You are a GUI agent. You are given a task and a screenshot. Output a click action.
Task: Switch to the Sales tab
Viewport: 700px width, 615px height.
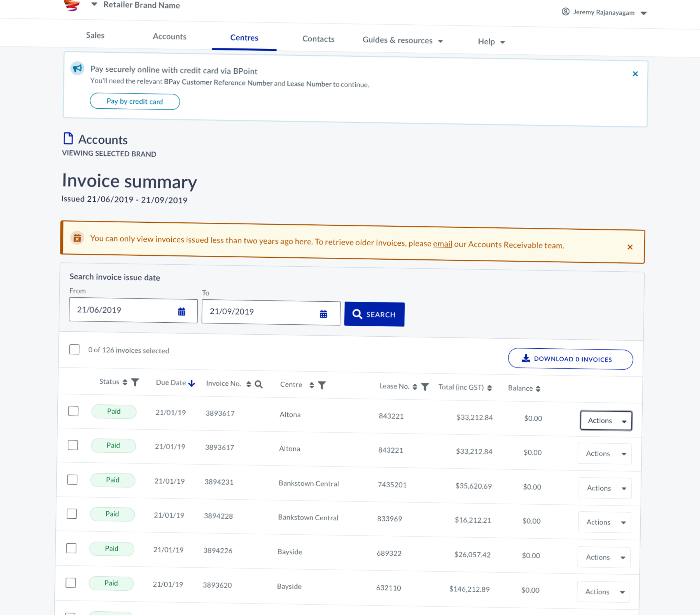(95, 35)
